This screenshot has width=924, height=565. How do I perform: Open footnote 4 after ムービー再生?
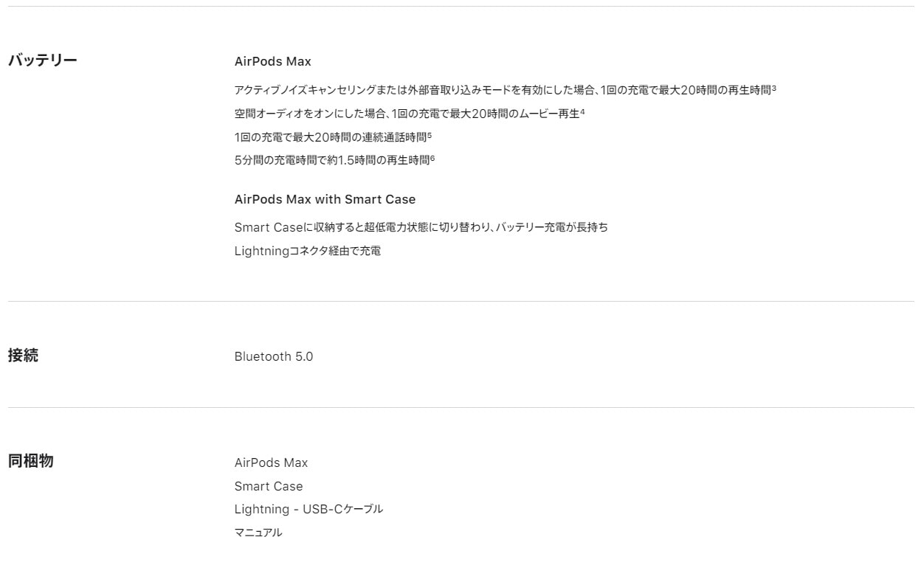582,111
